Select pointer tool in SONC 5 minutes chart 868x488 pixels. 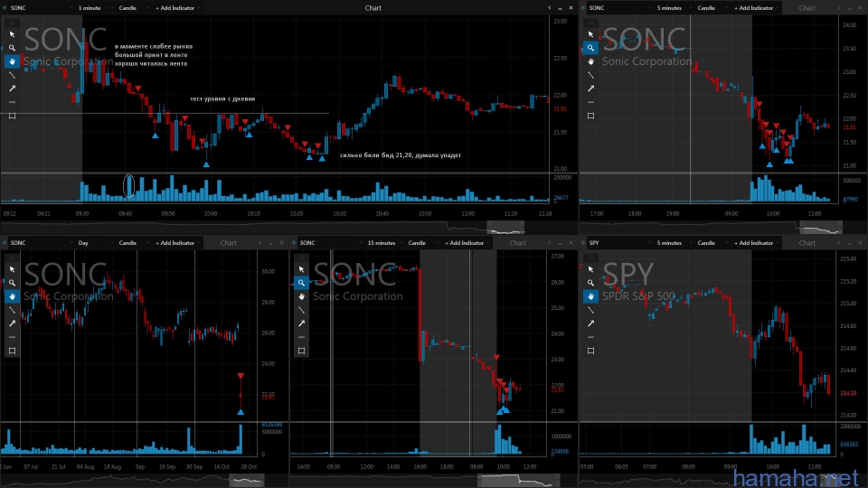[x=590, y=34]
